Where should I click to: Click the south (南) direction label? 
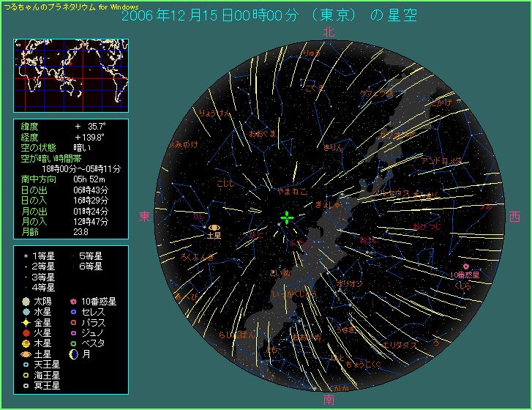tap(329, 400)
